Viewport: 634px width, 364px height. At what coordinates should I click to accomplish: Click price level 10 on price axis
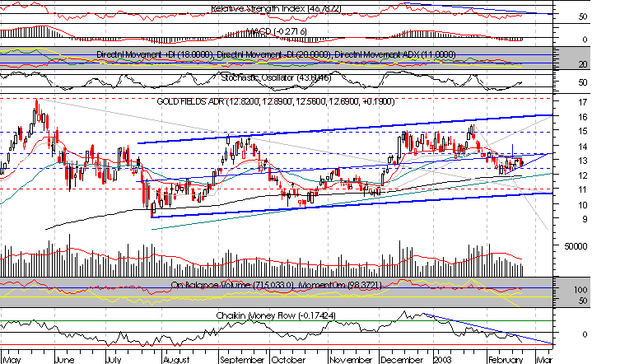(x=582, y=205)
